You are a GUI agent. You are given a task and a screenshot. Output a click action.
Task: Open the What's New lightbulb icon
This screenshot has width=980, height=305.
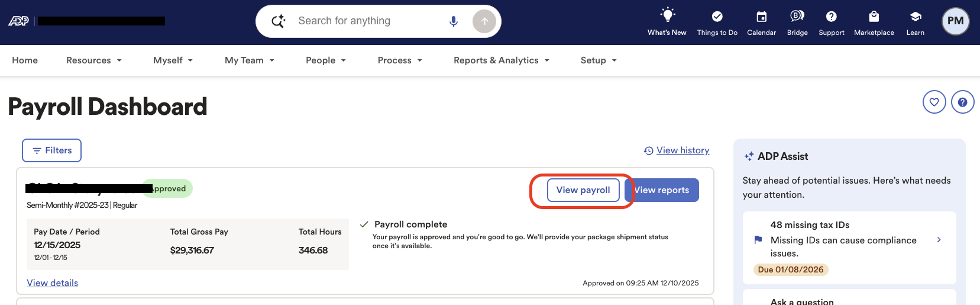pos(667,15)
